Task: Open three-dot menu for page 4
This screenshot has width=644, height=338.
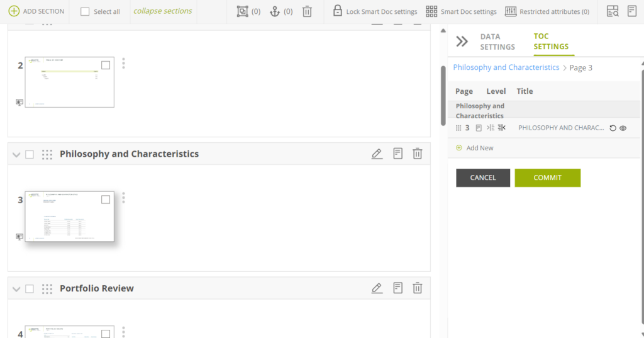Action: 123,332
